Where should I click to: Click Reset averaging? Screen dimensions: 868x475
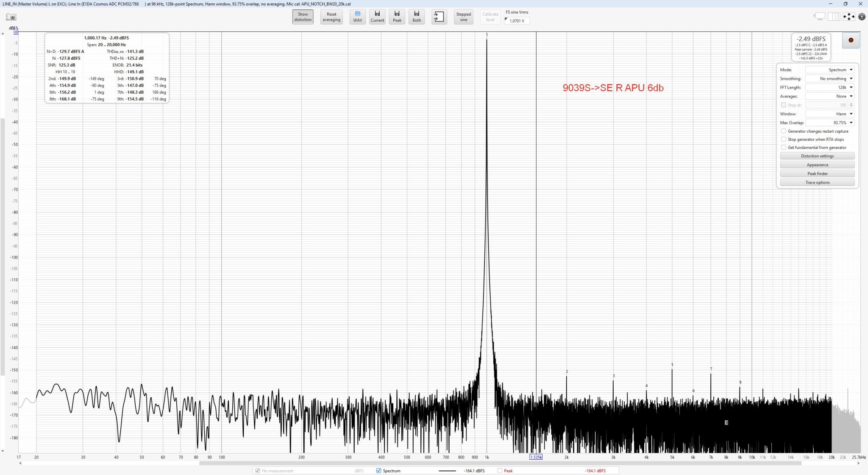click(x=331, y=17)
